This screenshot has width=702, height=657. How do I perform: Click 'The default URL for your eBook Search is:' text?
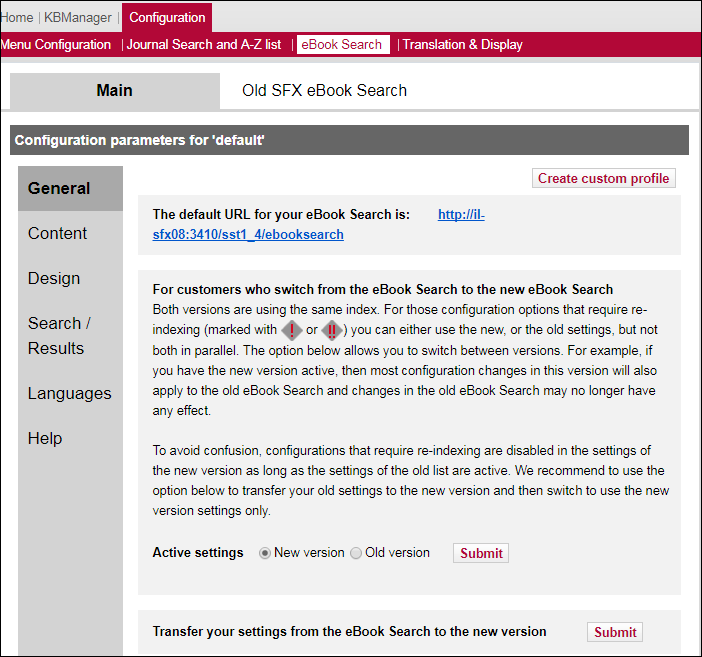(x=281, y=215)
